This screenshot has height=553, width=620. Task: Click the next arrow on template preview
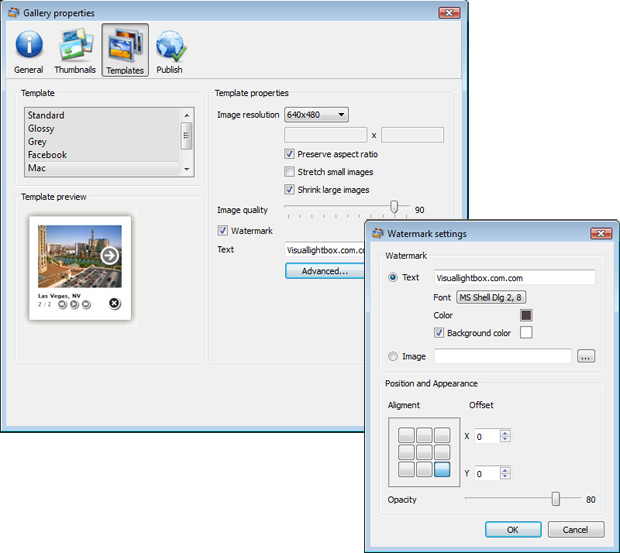pyautogui.click(x=110, y=256)
